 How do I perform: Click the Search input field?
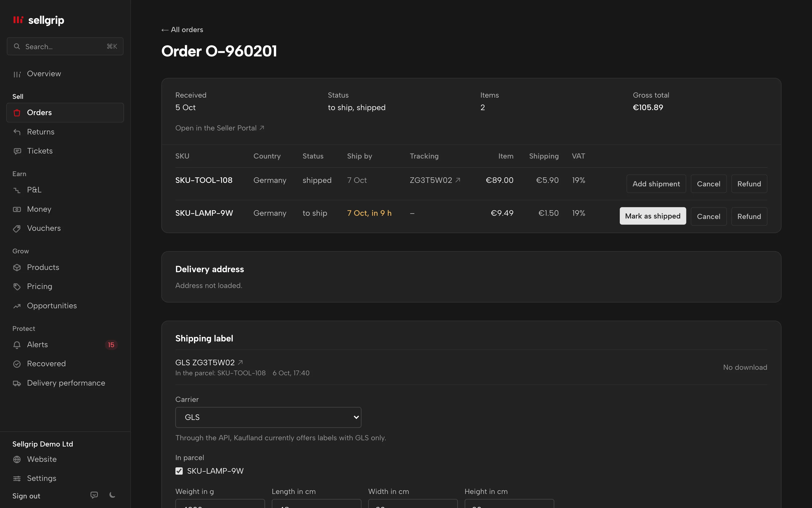(65, 46)
